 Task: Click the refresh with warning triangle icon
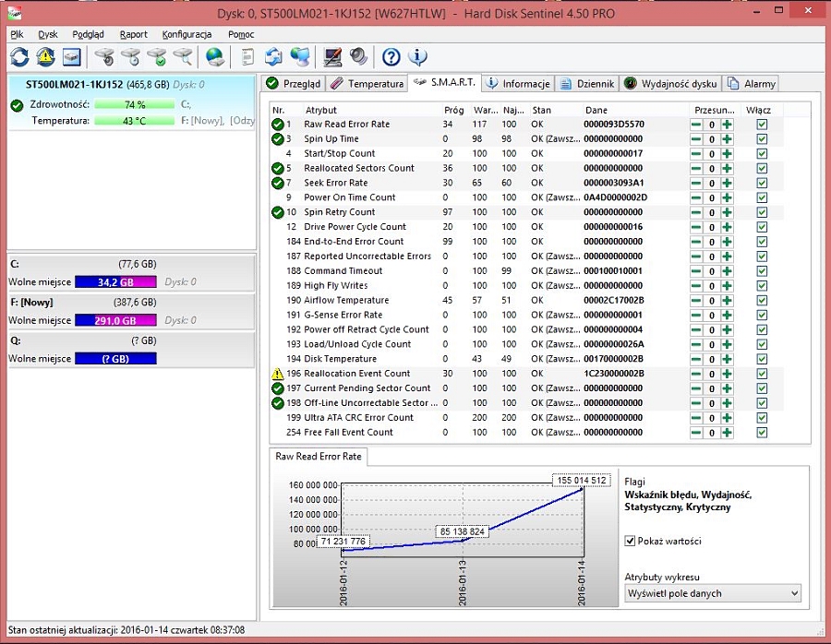(45, 56)
